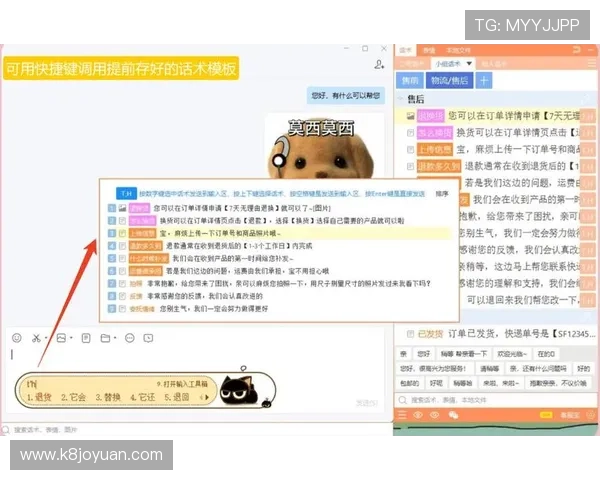Click the folder icon in chat toolbar

click(107, 338)
